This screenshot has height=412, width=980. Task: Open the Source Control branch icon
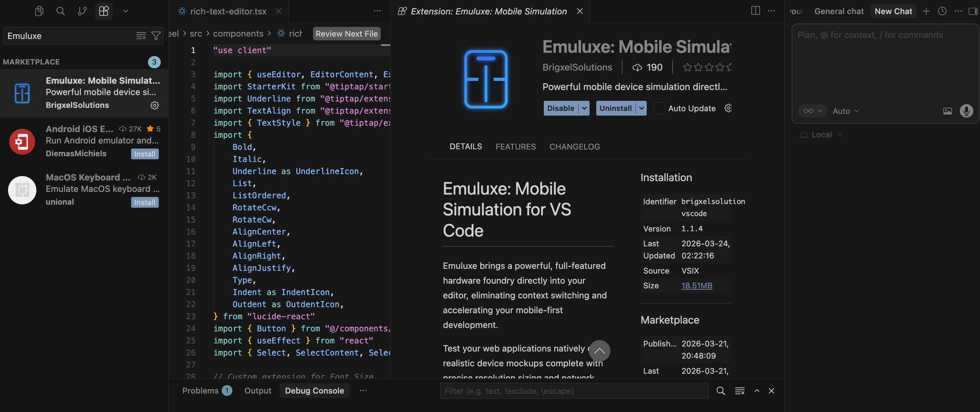pos(82,11)
